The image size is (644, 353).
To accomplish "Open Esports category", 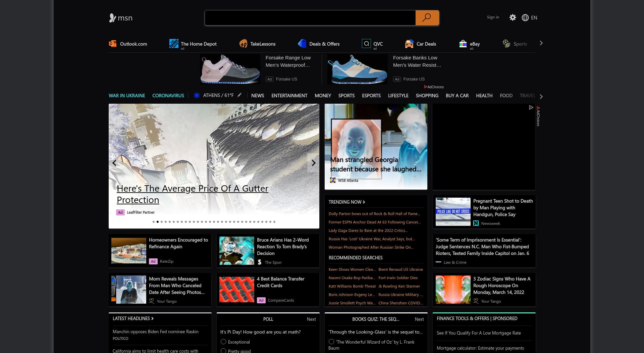I will pos(371,96).
